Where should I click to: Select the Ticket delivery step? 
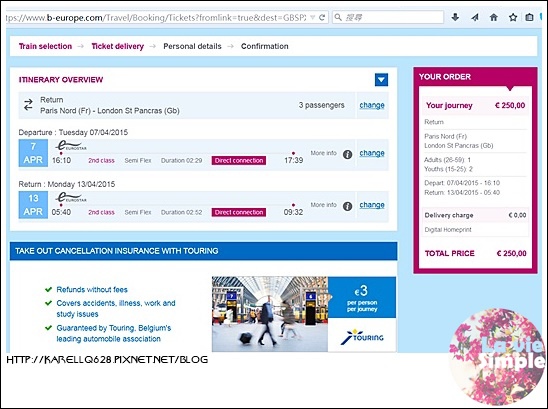[117, 46]
